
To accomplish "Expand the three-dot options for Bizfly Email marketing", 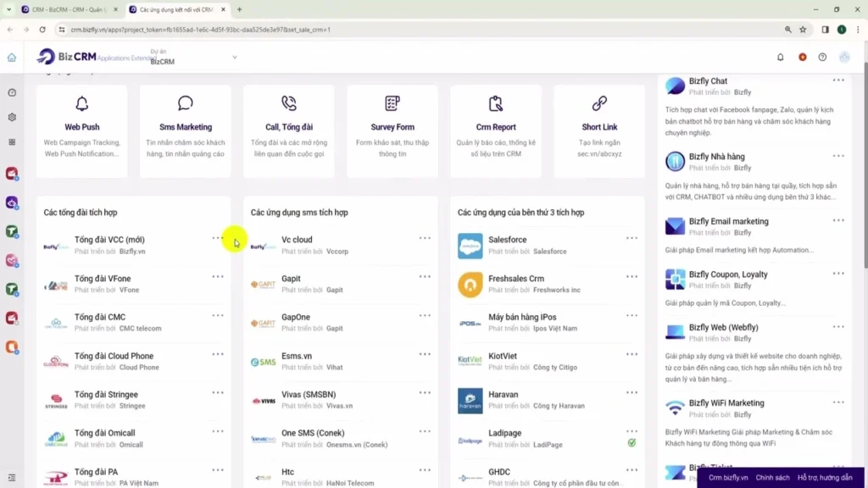I will [x=838, y=220].
